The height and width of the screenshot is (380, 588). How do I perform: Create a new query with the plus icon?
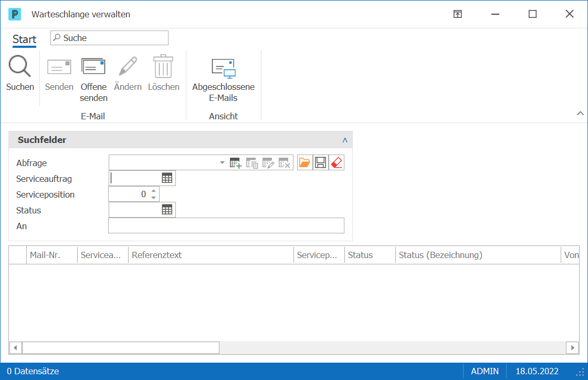click(x=236, y=163)
